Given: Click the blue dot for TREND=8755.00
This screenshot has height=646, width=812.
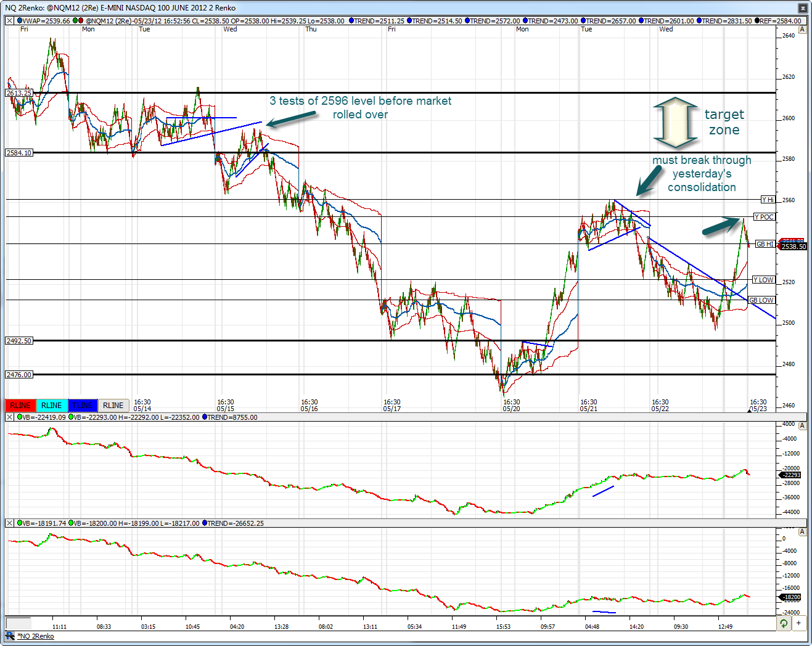Looking at the screenshot, I should (x=205, y=417).
